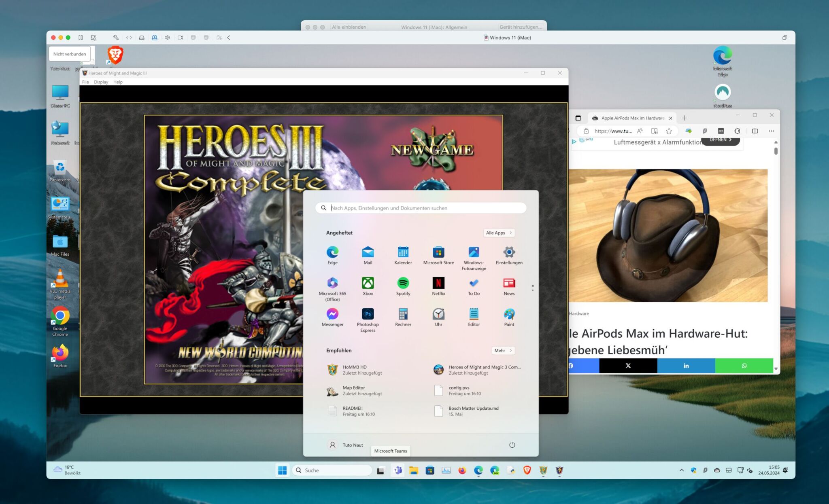Image resolution: width=829 pixels, height=504 pixels.
Task: Open Kalender from pinned apps
Action: pyautogui.click(x=403, y=255)
